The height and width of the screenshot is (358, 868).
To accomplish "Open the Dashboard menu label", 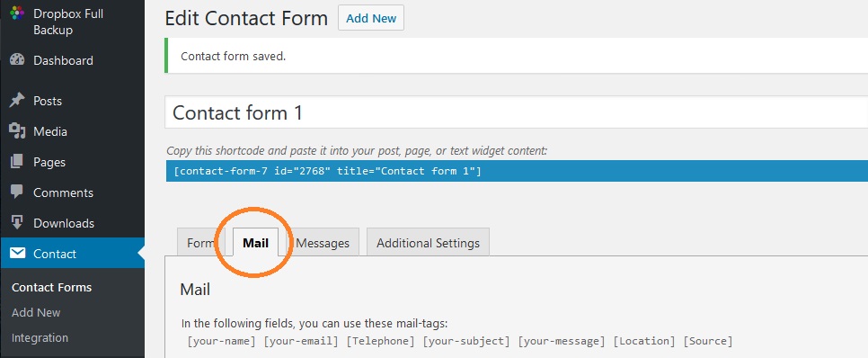I will pyautogui.click(x=63, y=60).
